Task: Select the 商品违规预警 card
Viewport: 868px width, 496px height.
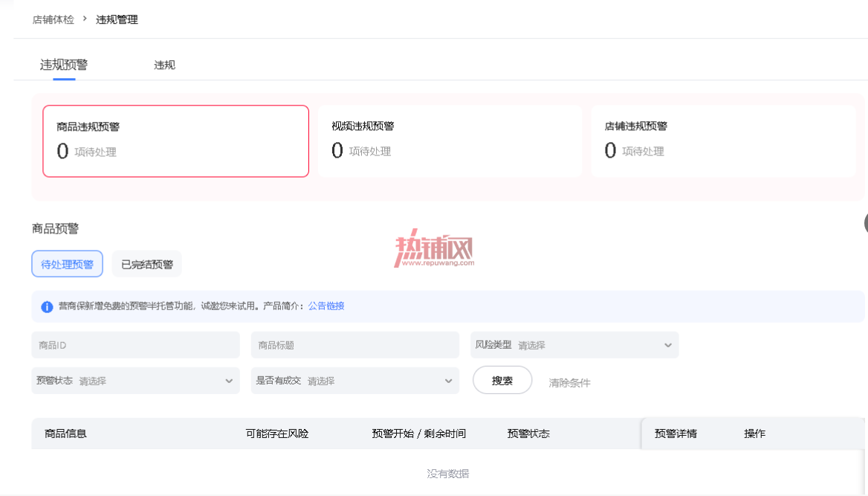Action: coord(175,141)
